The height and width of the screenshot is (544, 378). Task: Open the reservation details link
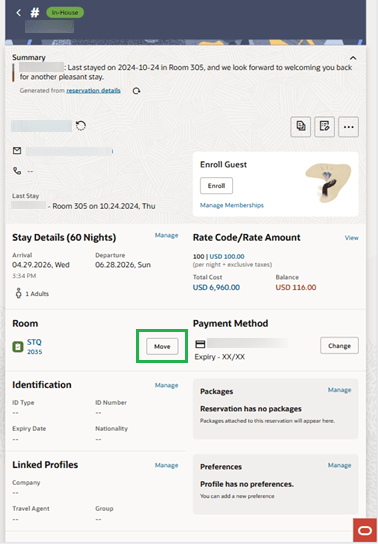pyautogui.click(x=93, y=91)
